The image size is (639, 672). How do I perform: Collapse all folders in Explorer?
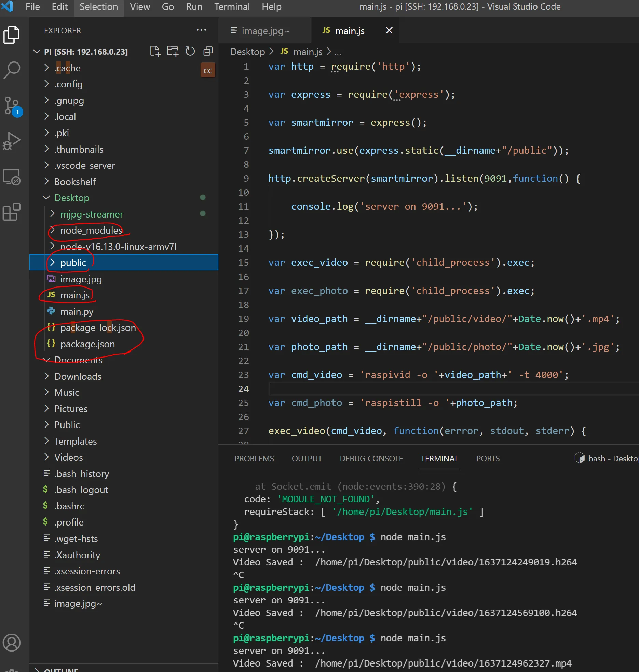(208, 52)
